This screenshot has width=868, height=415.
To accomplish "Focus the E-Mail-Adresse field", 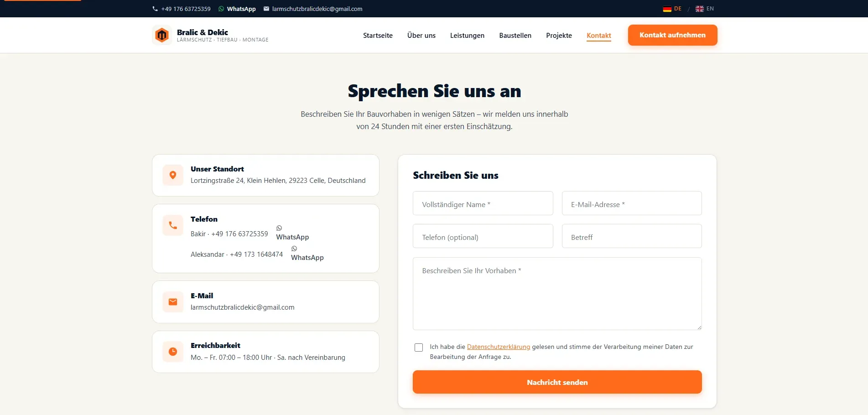I will [632, 203].
